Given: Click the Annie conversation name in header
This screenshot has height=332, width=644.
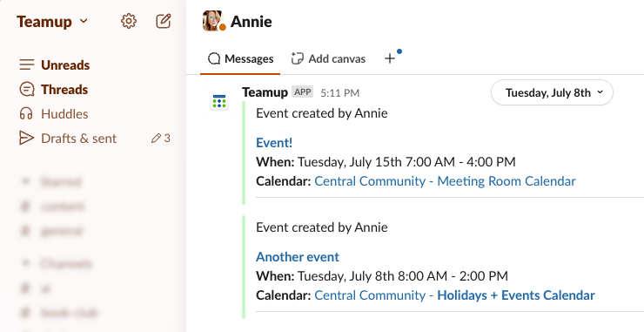Looking at the screenshot, I should coord(251,22).
